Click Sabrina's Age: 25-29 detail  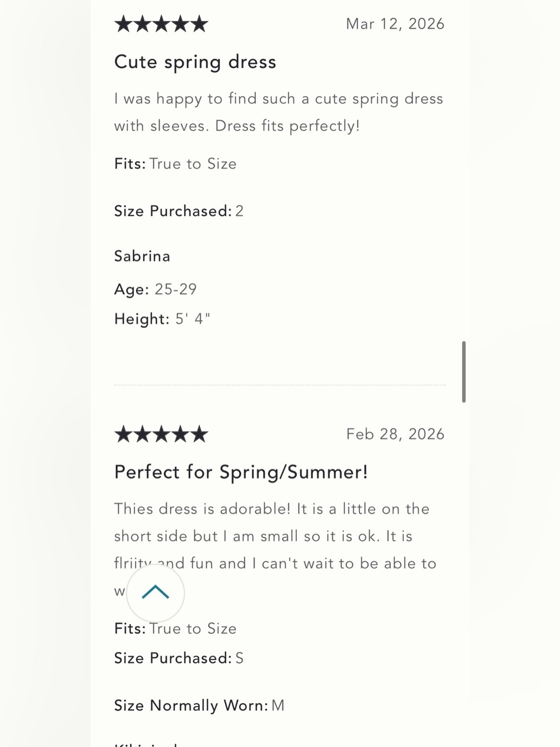coord(156,289)
